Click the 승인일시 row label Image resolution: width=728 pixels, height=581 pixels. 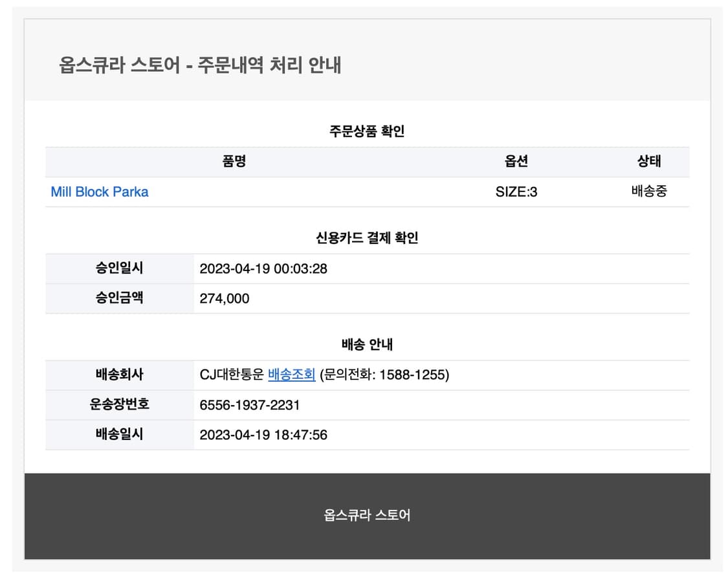119,269
